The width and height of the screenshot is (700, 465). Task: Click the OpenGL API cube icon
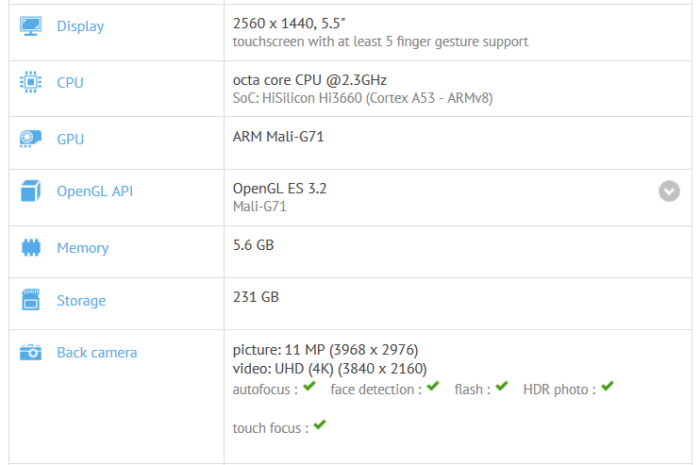30,191
